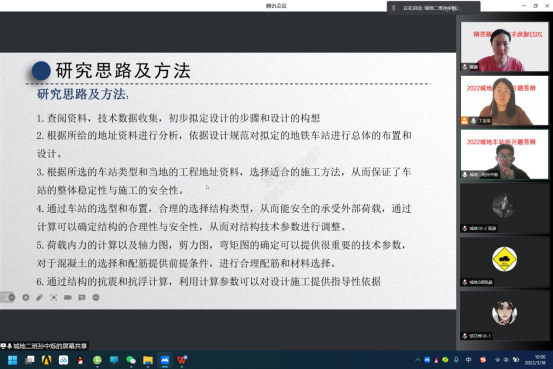Open WPS Office from the taskbar

pos(182,360)
